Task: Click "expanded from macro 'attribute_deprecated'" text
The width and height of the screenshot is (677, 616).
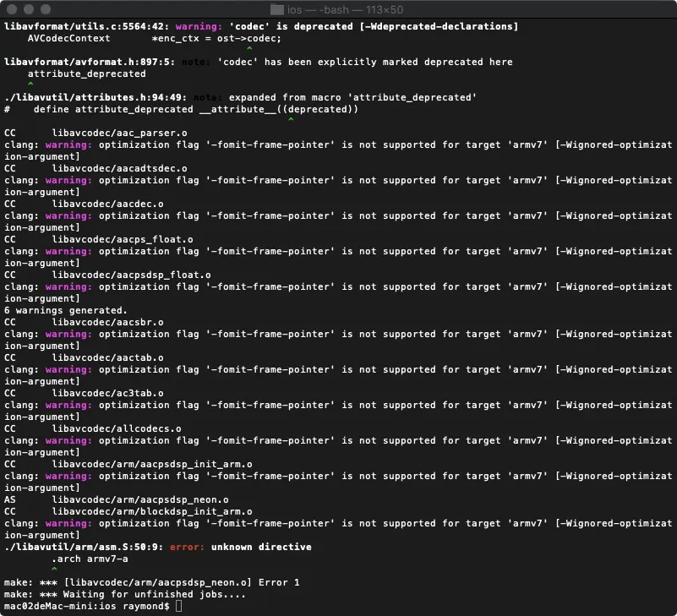Action: pos(352,97)
